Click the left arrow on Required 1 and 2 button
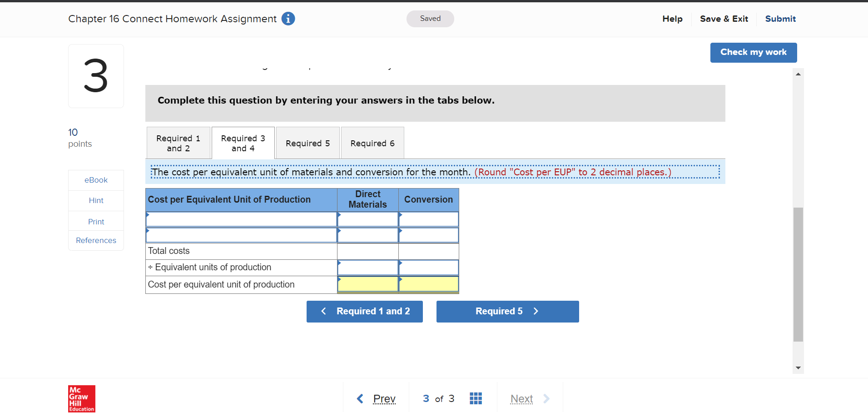 [x=323, y=311]
